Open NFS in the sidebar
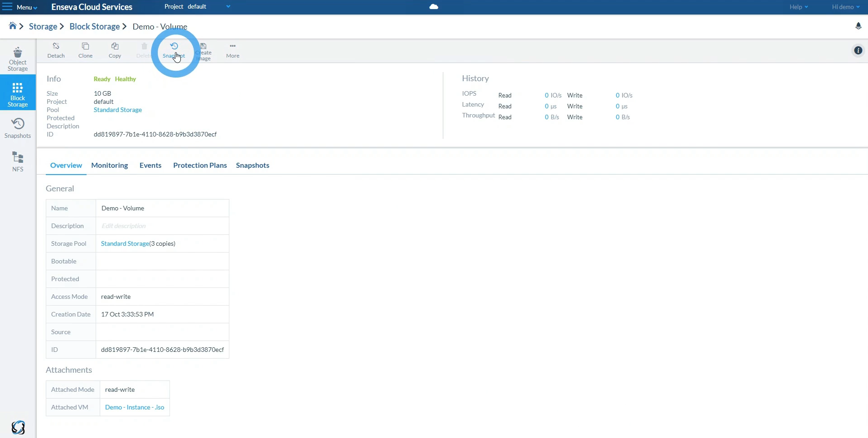 click(x=18, y=162)
